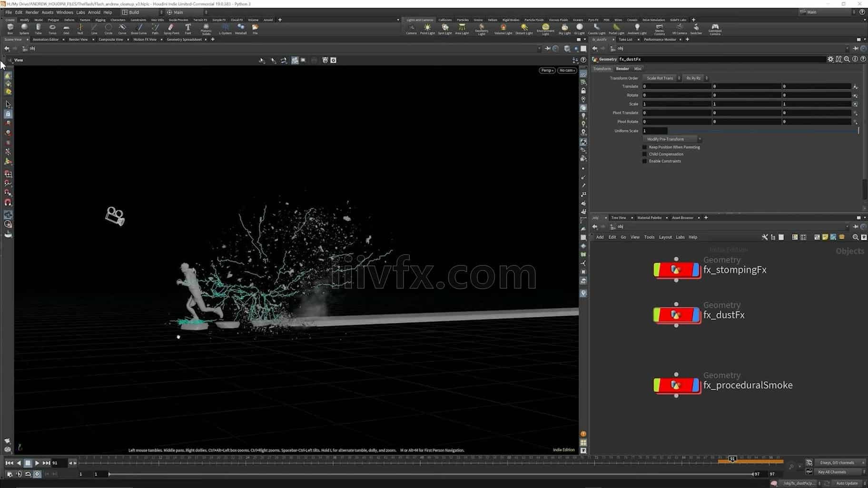The width and height of the screenshot is (868, 488).
Task: Add a Gamepad Camera
Action: point(715,29)
